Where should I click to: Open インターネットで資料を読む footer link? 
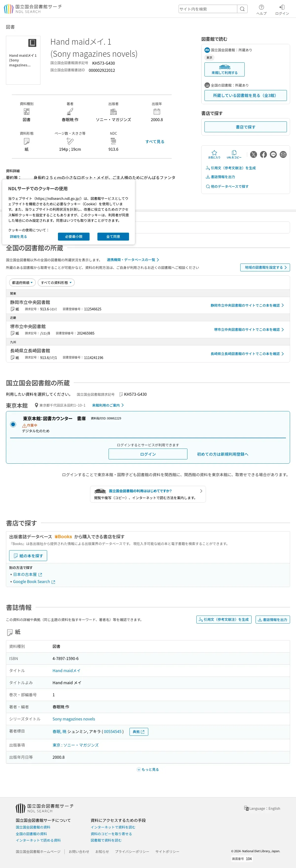point(113,827)
